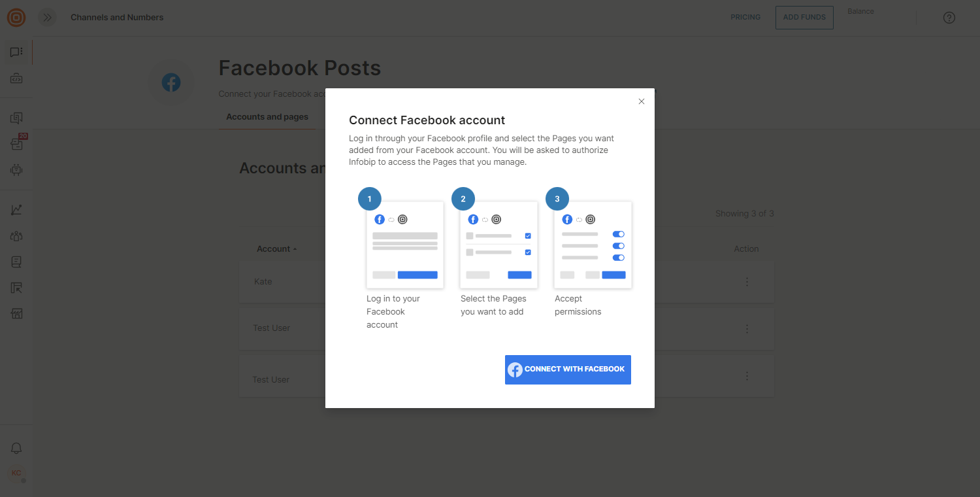Click the Add Funds button
The height and width of the screenshot is (497, 980).
coord(804,18)
